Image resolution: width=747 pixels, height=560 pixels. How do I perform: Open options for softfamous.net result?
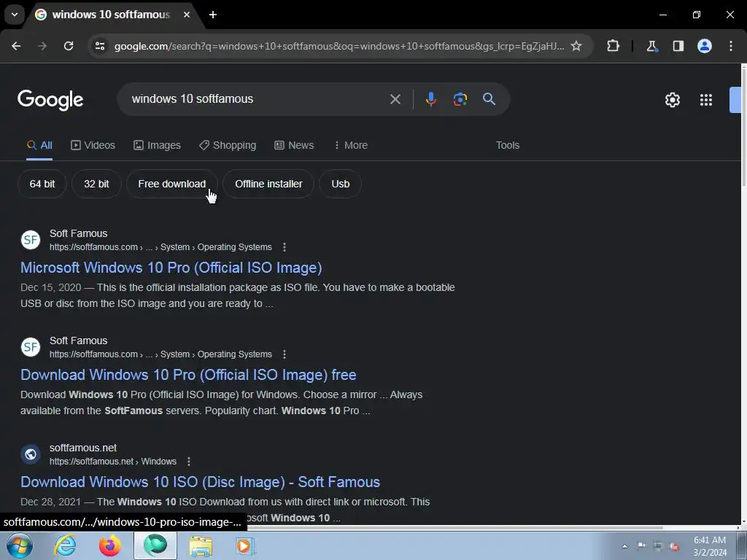tap(189, 462)
